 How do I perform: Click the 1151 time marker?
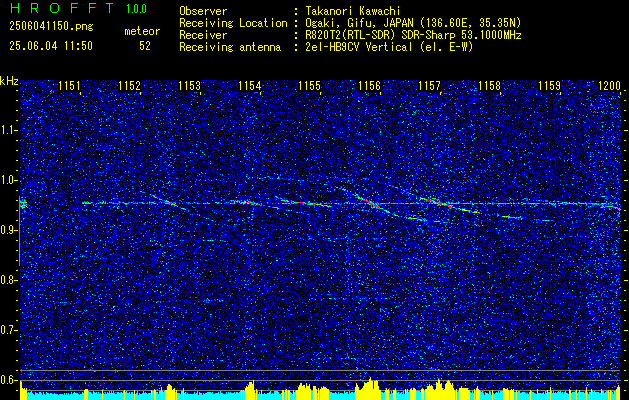69,85
